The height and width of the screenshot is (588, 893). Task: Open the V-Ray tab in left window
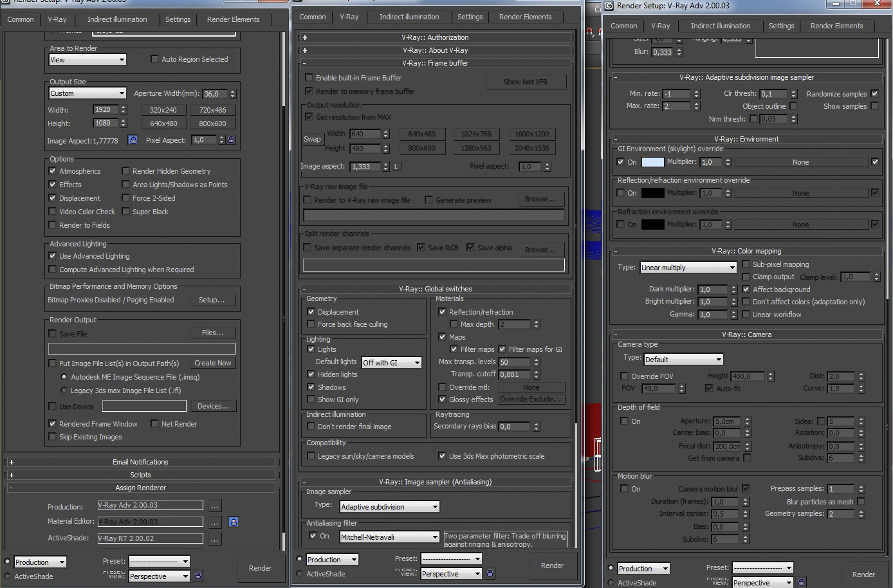click(57, 19)
